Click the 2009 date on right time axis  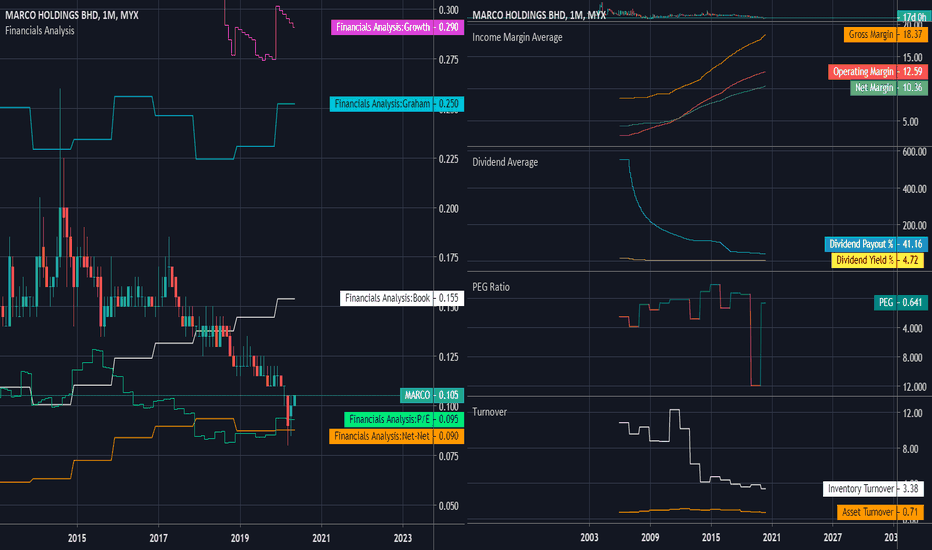[x=650, y=538]
